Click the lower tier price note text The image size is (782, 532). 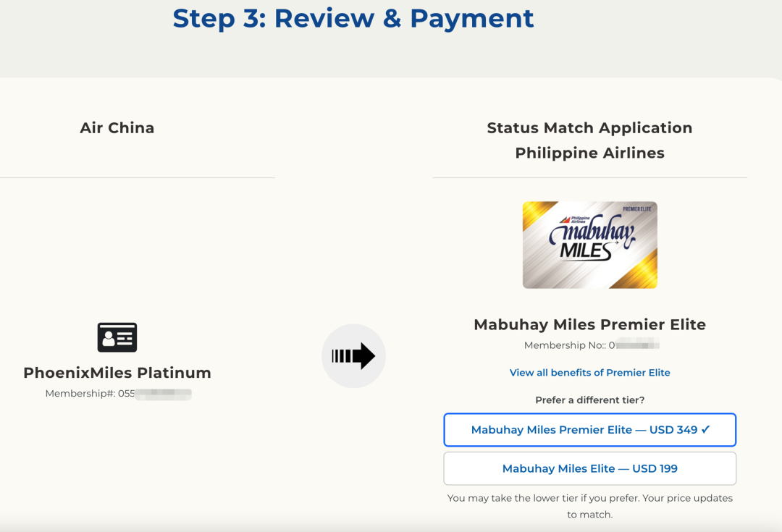(x=589, y=506)
